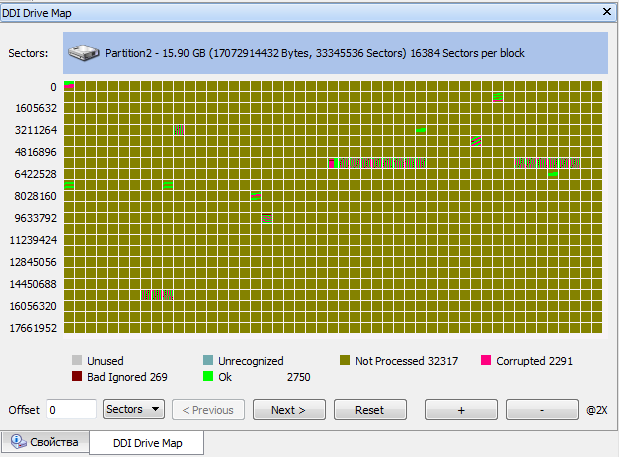Click the info icon on Свойства tab

pyautogui.click(x=18, y=442)
